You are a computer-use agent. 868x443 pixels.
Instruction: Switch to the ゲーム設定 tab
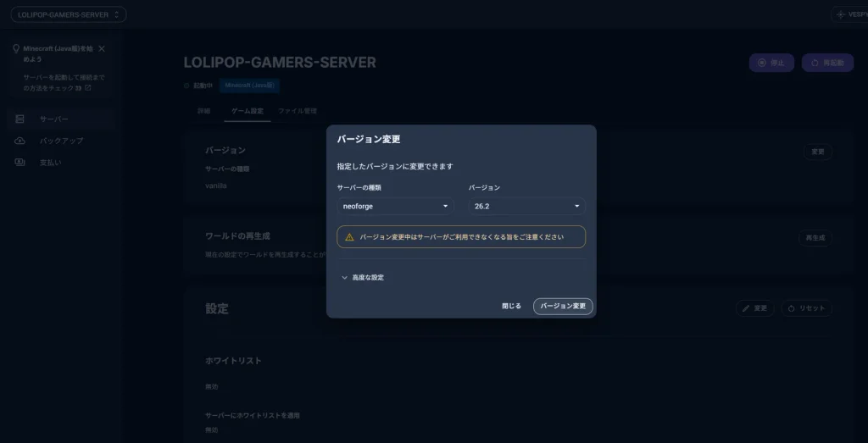click(x=247, y=111)
